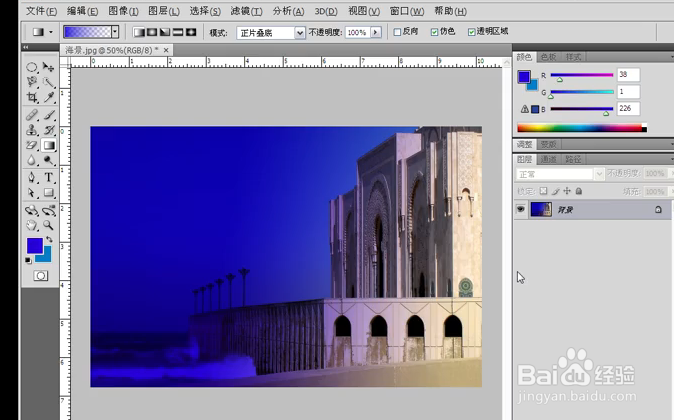This screenshot has width=674, height=420.
Task: Open the gradient picker dropdown arrow
Action: (115, 32)
